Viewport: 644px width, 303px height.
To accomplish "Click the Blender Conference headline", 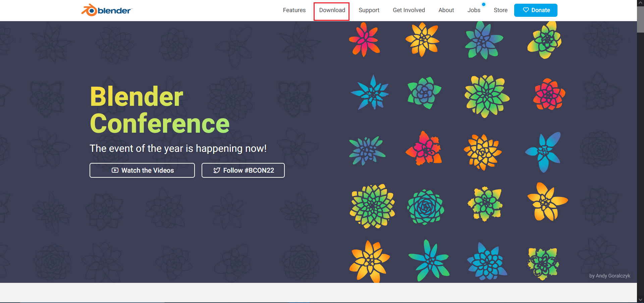I will tap(159, 110).
